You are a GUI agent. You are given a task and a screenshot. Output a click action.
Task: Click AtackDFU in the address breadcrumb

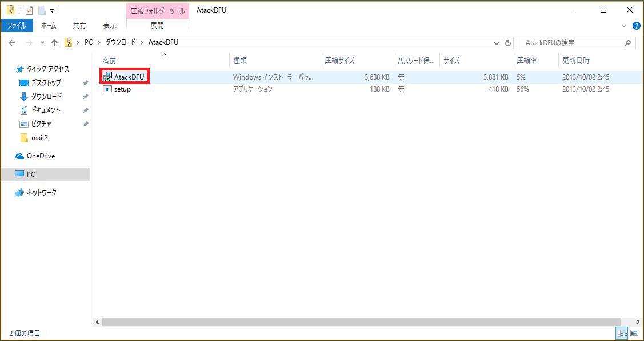[x=163, y=42]
